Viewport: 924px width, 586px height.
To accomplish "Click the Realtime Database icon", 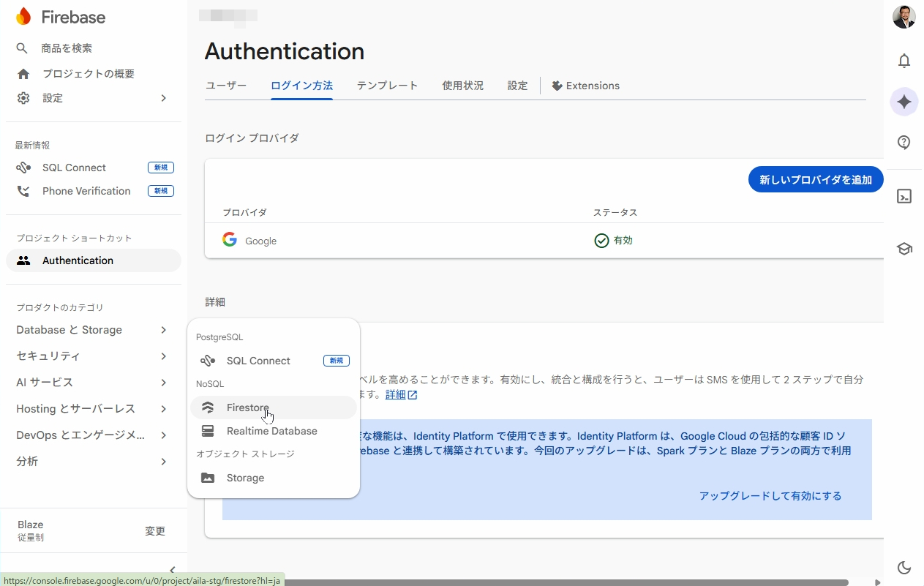I will (208, 431).
